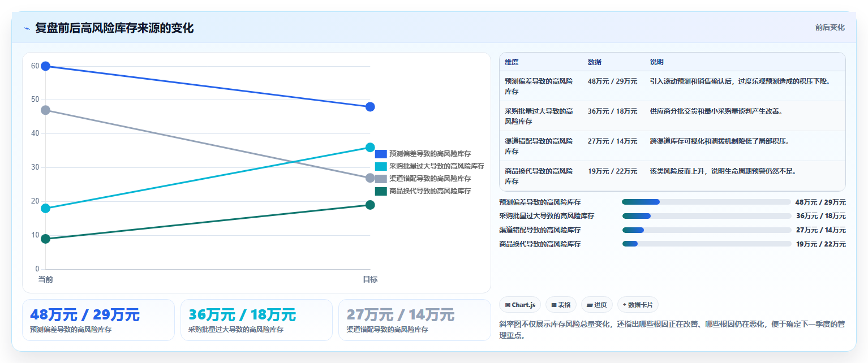This screenshot has height=363, width=868.
Task: Click the 商品换代导致的高风险库存 progress bar
Action: pos(706,244)
